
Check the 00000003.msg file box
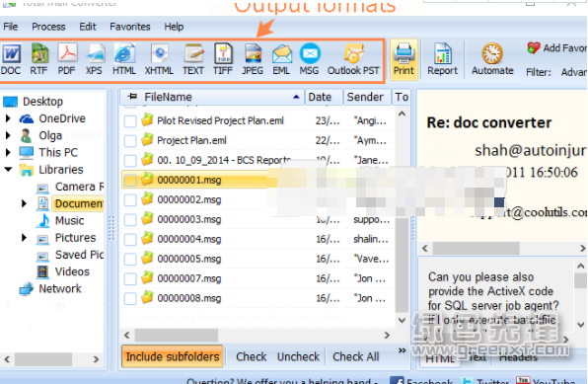point(130,219)
